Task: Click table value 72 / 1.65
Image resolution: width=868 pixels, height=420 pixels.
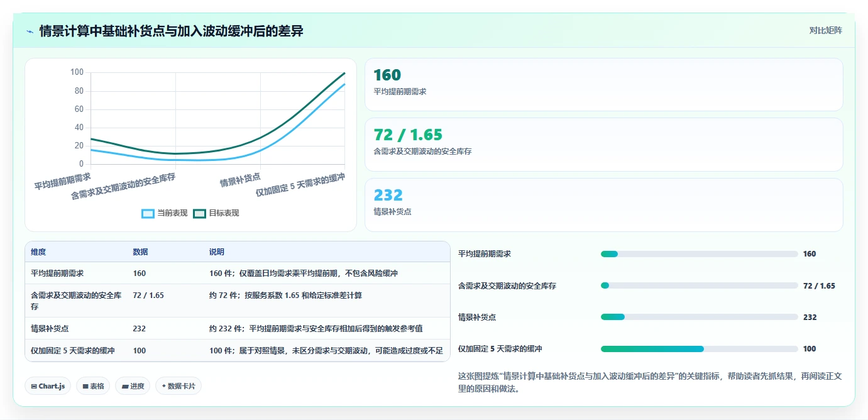Action: pyautogui.click(x=148, y=296)
